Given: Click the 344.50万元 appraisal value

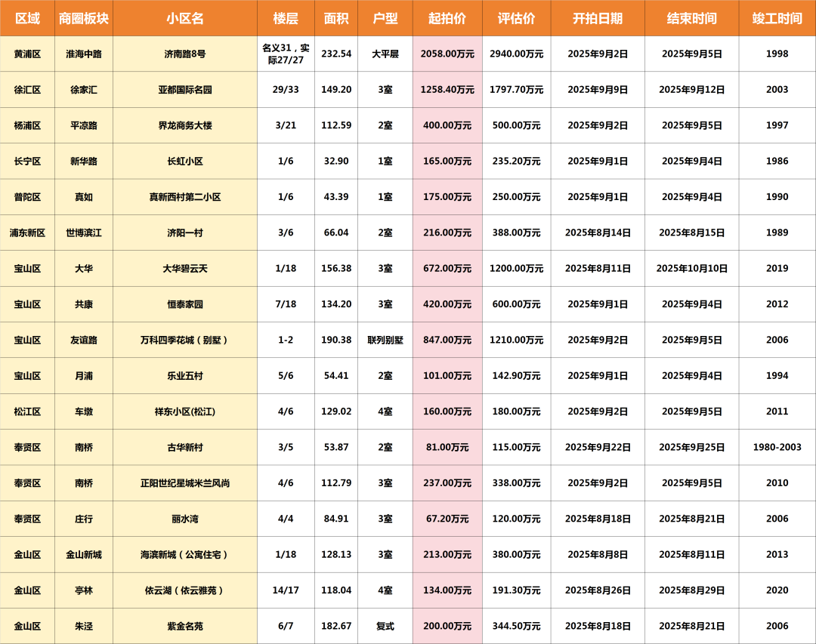Looking at the screenshot, I should [516, 627].
